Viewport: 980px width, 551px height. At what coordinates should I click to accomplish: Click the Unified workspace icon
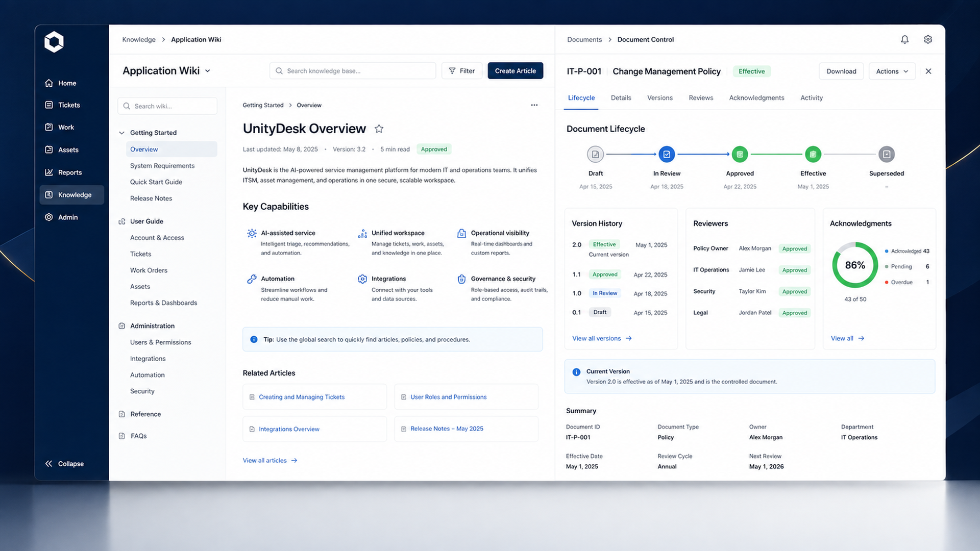362,233
